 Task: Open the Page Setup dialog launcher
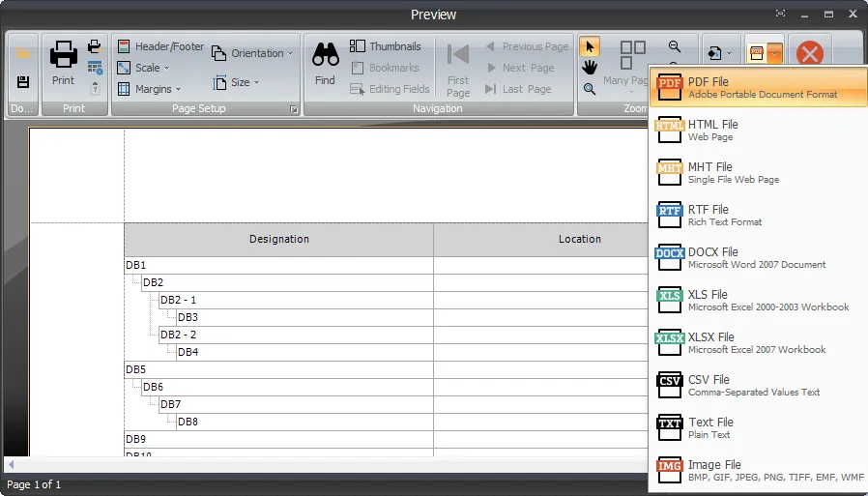(294, 109)
